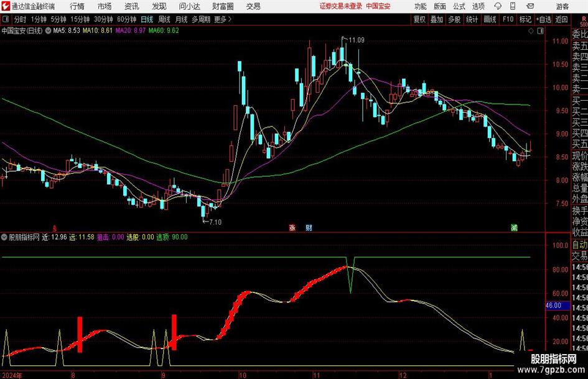Image resolution: width=588 pixels, height=379 pixels.
Task: Click the 叠加 overlay toolbar button
Action: [x=437, y=19]
